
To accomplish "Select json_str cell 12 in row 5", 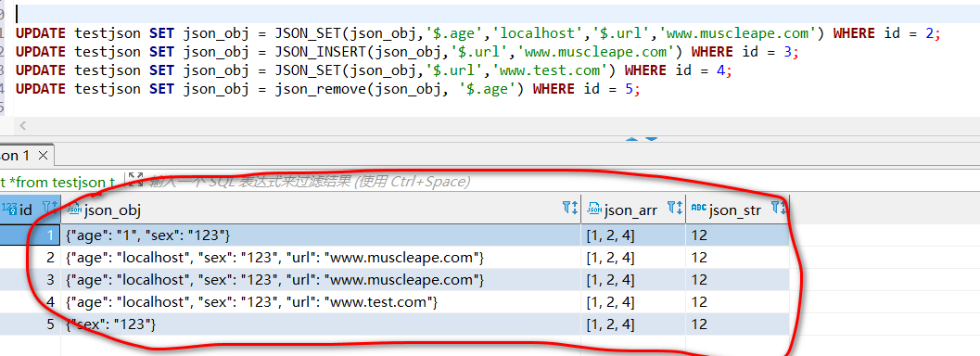I will point(737,324).
